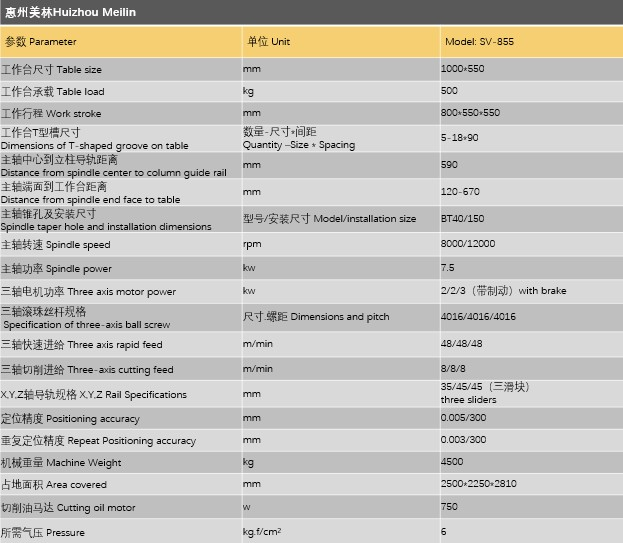
Task: Click the Area covered value 2500×2250×2810
Action: pyautogui.click(x=477, y=485)
